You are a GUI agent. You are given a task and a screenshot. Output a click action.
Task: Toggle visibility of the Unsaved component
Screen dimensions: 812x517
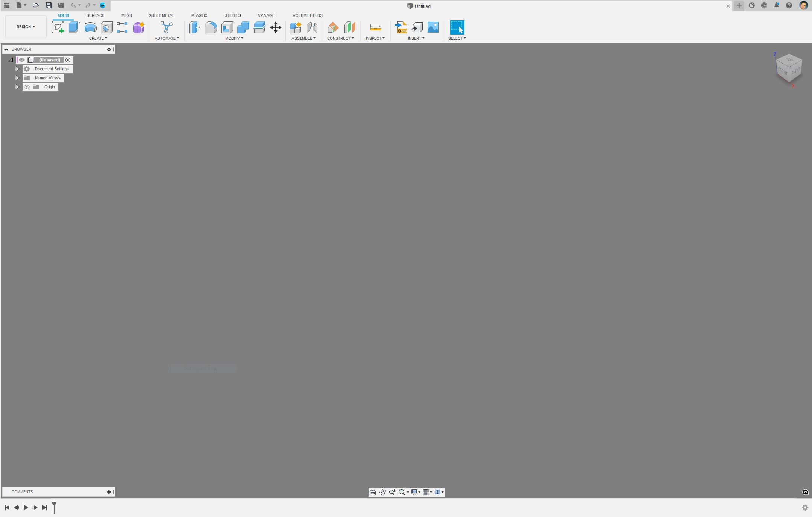click(x=22, y=60)
